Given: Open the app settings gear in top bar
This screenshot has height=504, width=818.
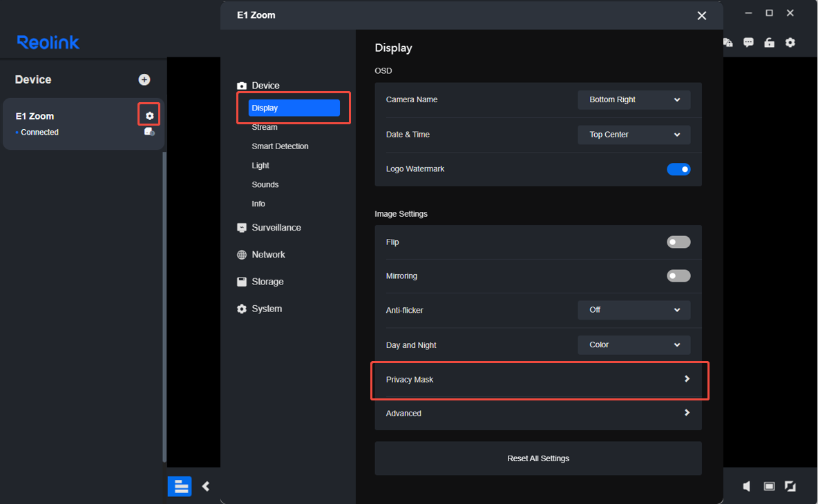Looking at the screenshot, I should click(x=790, y=42).
